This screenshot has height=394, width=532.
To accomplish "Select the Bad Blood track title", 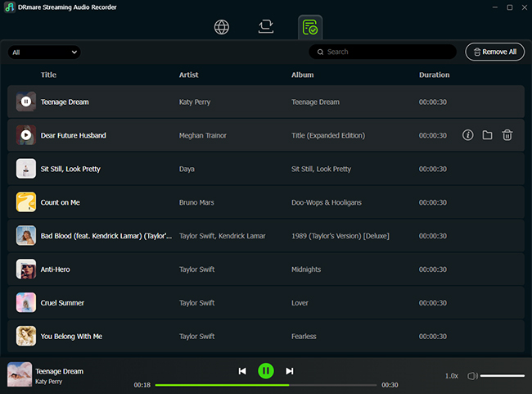I will (106, 236).
